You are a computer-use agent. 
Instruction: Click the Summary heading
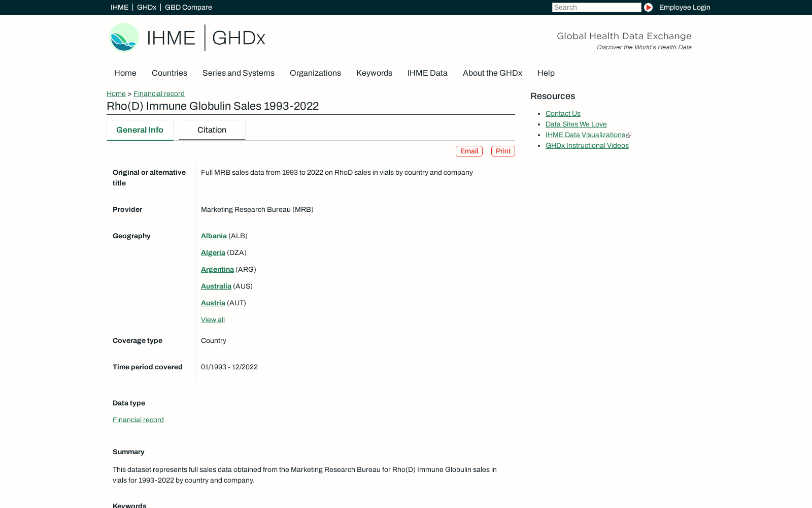(128, 452)
